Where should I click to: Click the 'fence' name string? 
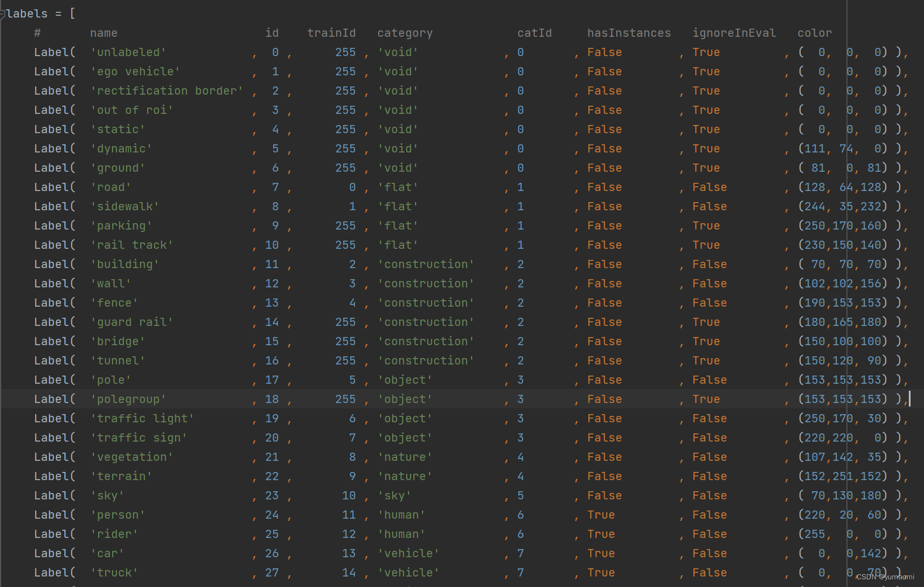pyautogui.click(x=114, y=303)
